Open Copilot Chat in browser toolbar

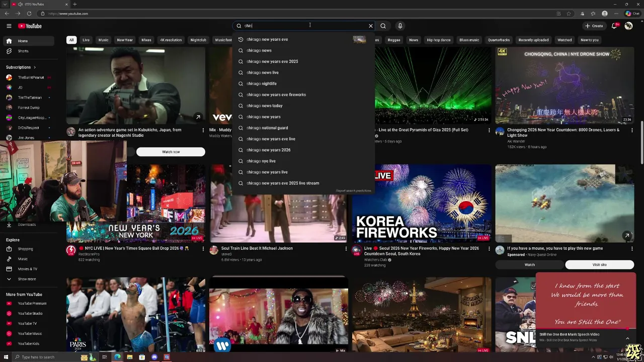(x=632, y=14)
